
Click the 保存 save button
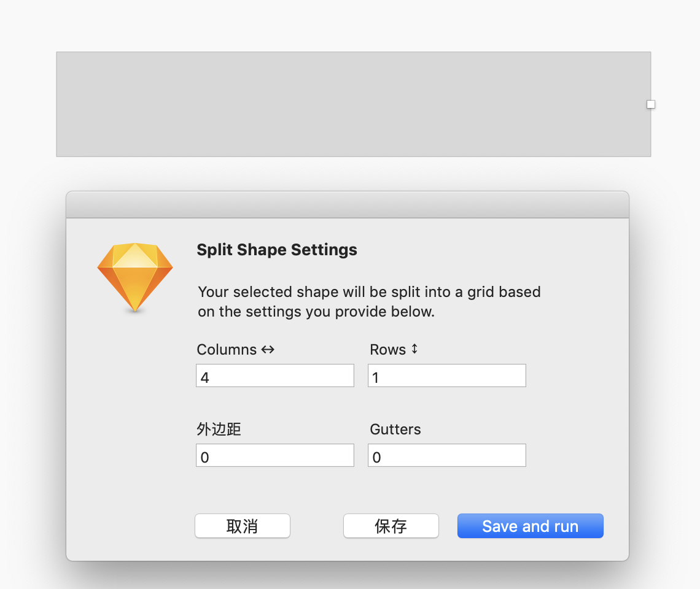[x=391, y=526]
